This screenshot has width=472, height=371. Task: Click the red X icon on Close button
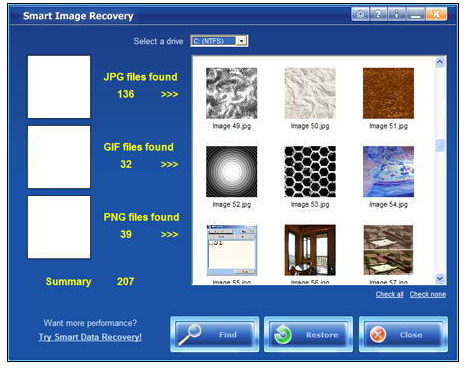coord(378,335)
